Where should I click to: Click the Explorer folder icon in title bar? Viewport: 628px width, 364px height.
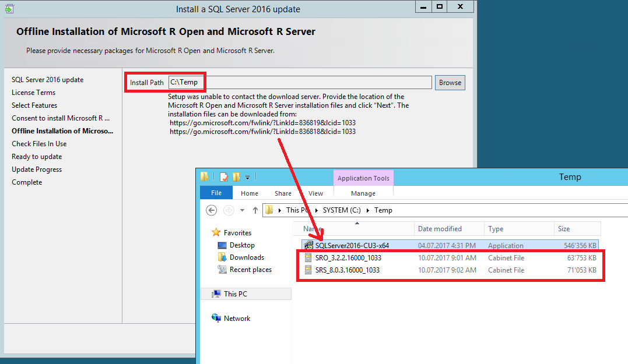tap(205, 176)
